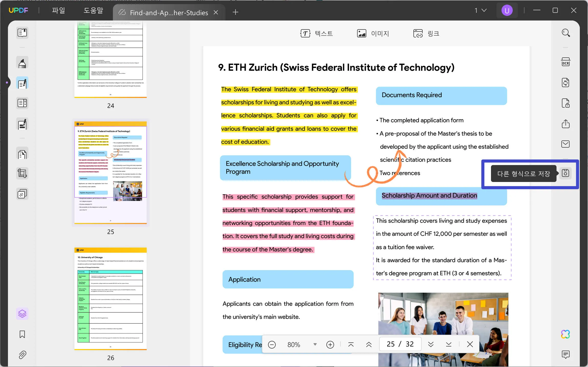Viewport: 588px width, 367px height.
Task: Open the 파일 menu
Action: (58, 11)
